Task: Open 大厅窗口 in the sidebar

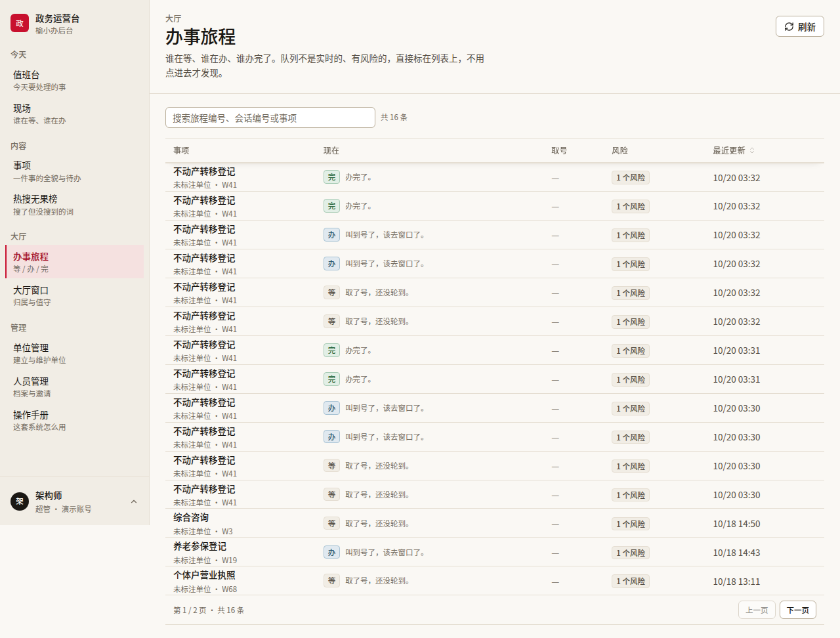Action: coord(74,295)
